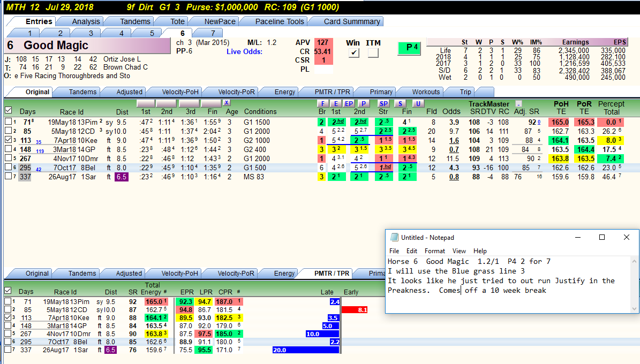Viewport: 640px width, 364px height.
Task: Select horse tab number 7
Action: coord(213,33)
